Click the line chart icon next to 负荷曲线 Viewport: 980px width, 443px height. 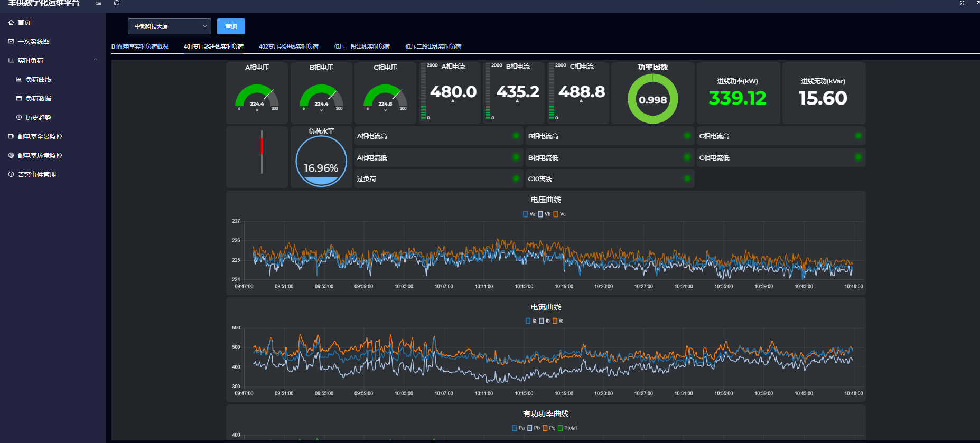pos(19,79)
